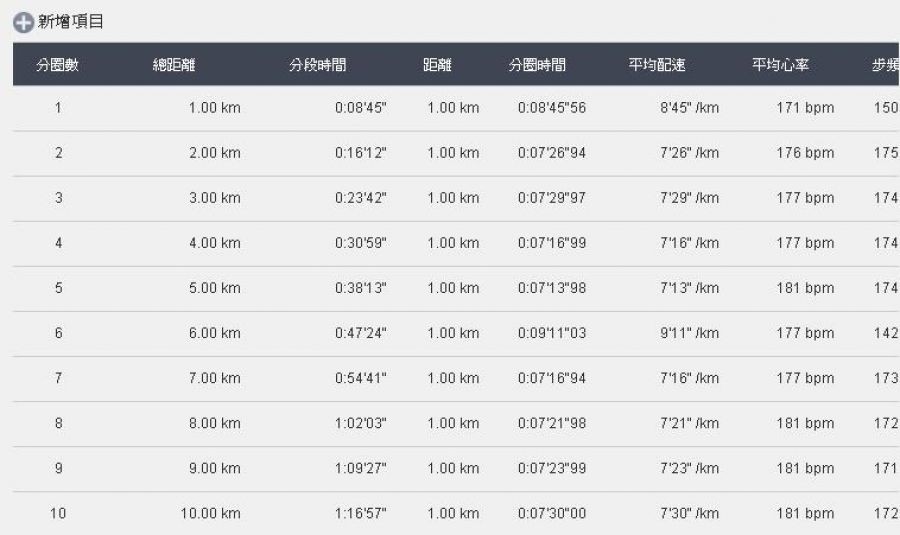Select the 7'16" /km pace in lap 7
Image resolution: width=900 pixels, height=535 pixels.
[689, 378]
